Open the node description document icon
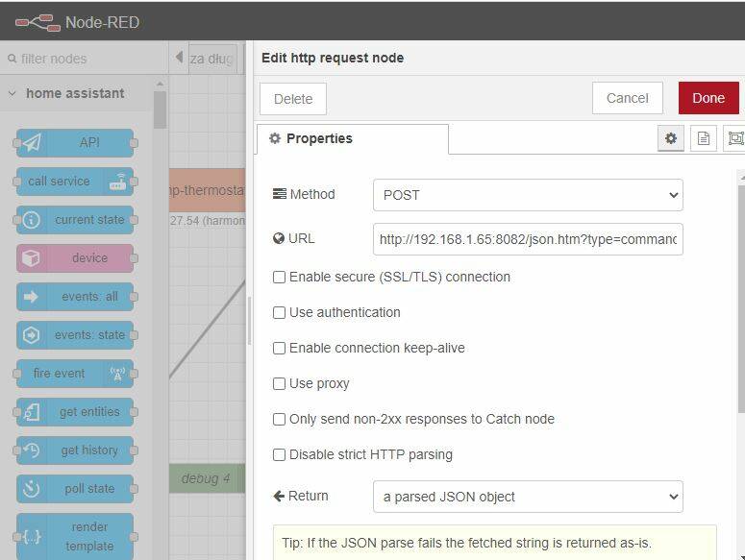The image size is (745, 560). [x=704, y=138]
